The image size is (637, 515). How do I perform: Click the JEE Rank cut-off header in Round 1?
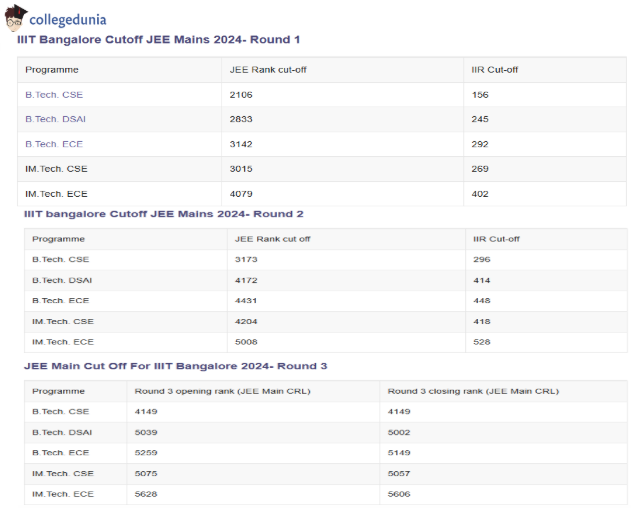tap(265, 70)
